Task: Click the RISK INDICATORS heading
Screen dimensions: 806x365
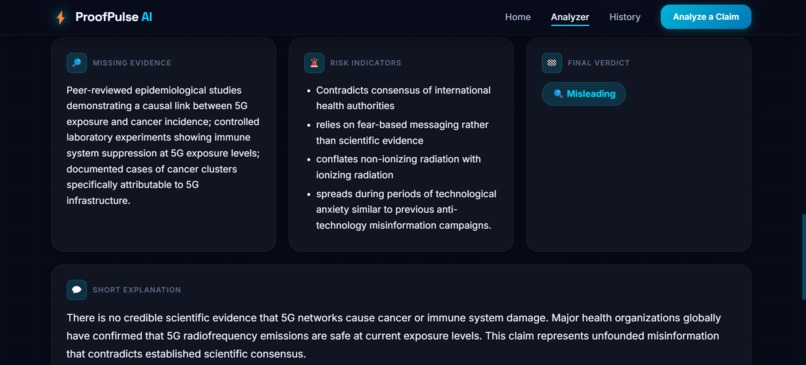Action: click(365, 63)
